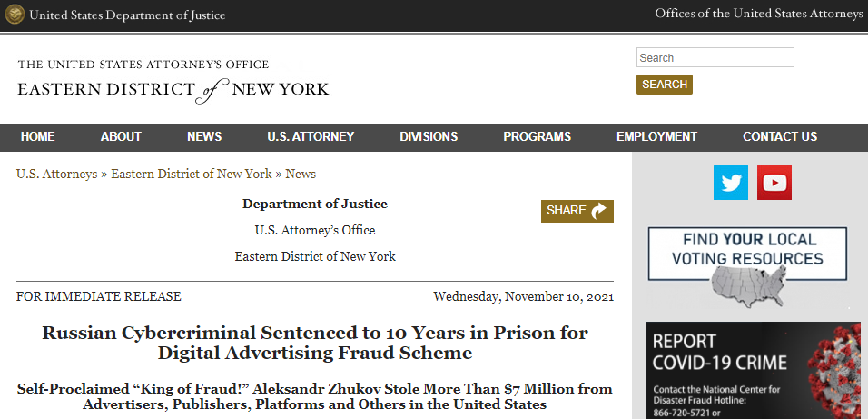
Task: Select NEWS in the navigation bar
Action: tap(204, 137)
